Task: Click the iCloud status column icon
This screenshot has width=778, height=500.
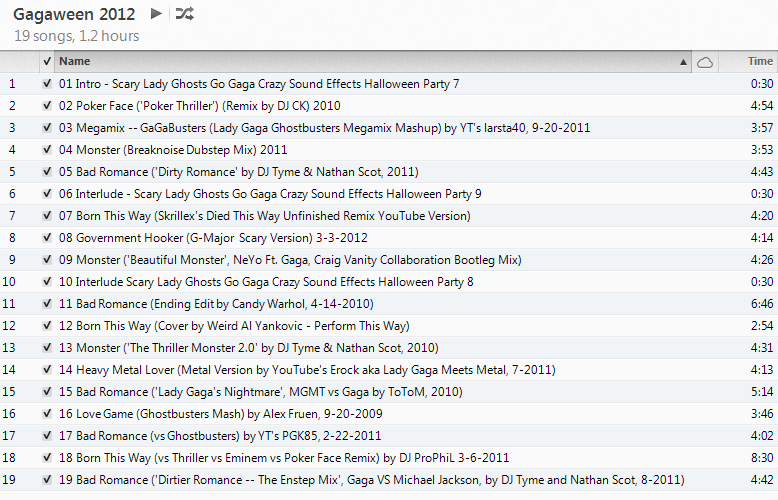Action: [x=705, y=62]
